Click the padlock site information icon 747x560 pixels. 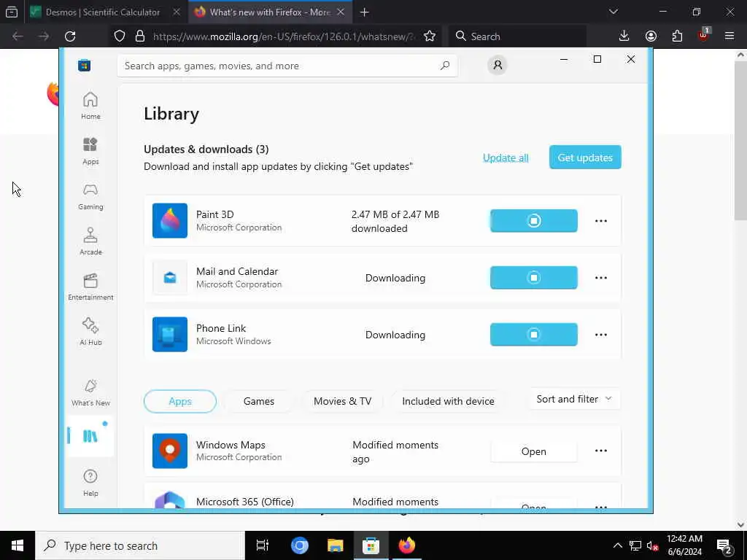(139, 36)
